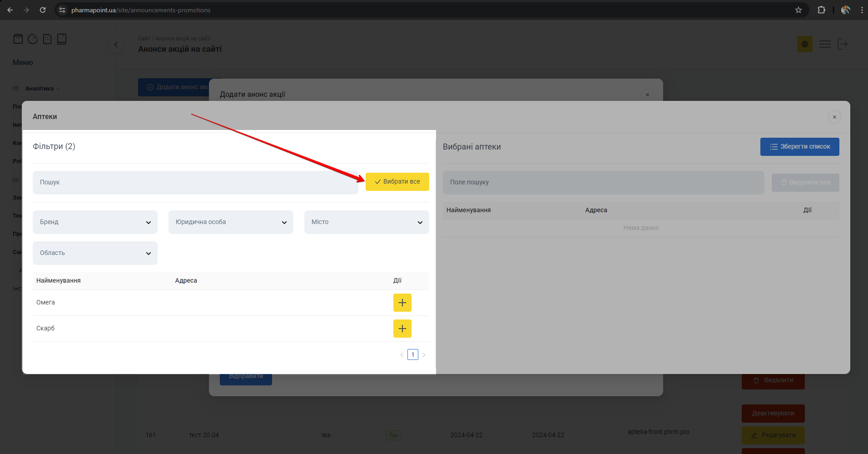Expand the Юридична особа dropdown

tap(231, 222)
